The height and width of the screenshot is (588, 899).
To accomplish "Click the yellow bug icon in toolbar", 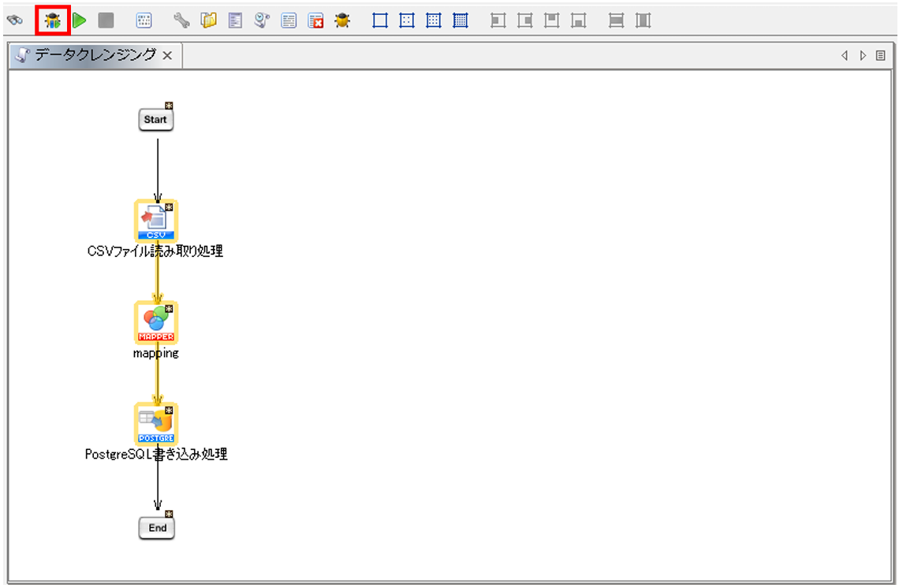I will (x=342, y=20).
